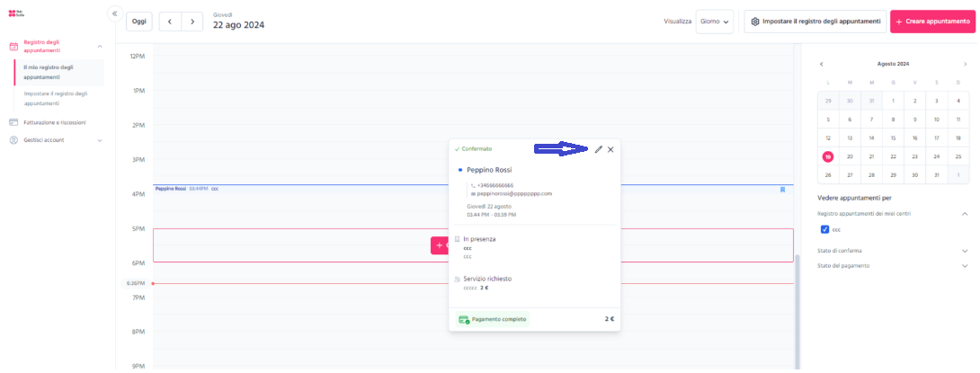Collapse Registro appuntamenti dei miei centri filter

(965, 214)
